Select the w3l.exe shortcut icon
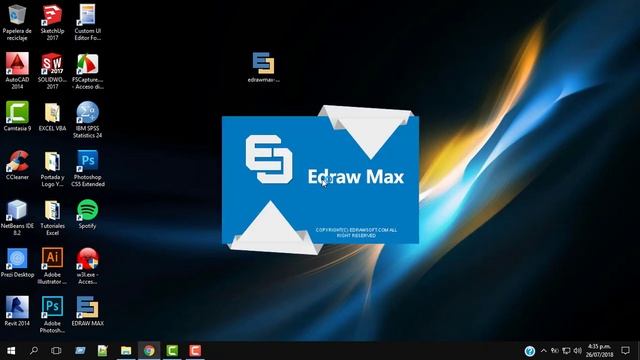This screenshot has height=360, width=640. [87, 266]
